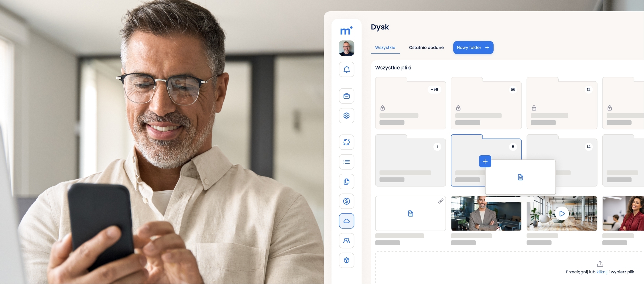Select the list view sidebar icon
Viewport: 644px width, 284px height.
tap(346, 162)
